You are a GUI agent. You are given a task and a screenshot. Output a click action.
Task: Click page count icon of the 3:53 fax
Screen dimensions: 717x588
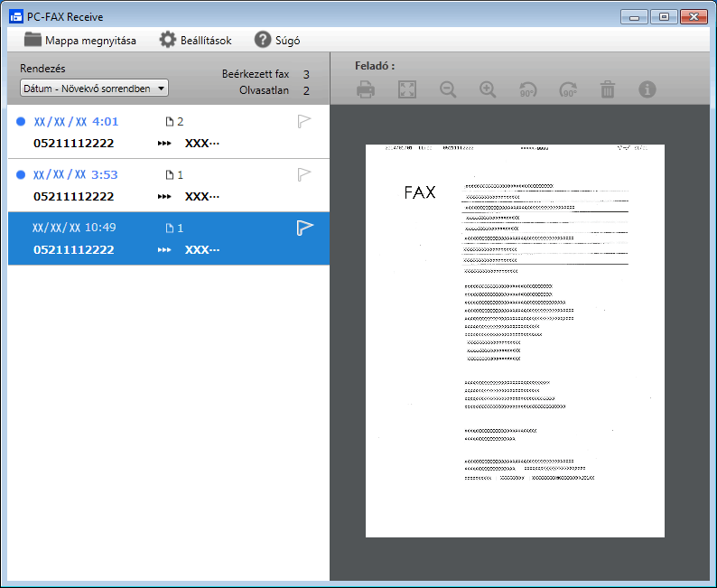click(170, 174)
